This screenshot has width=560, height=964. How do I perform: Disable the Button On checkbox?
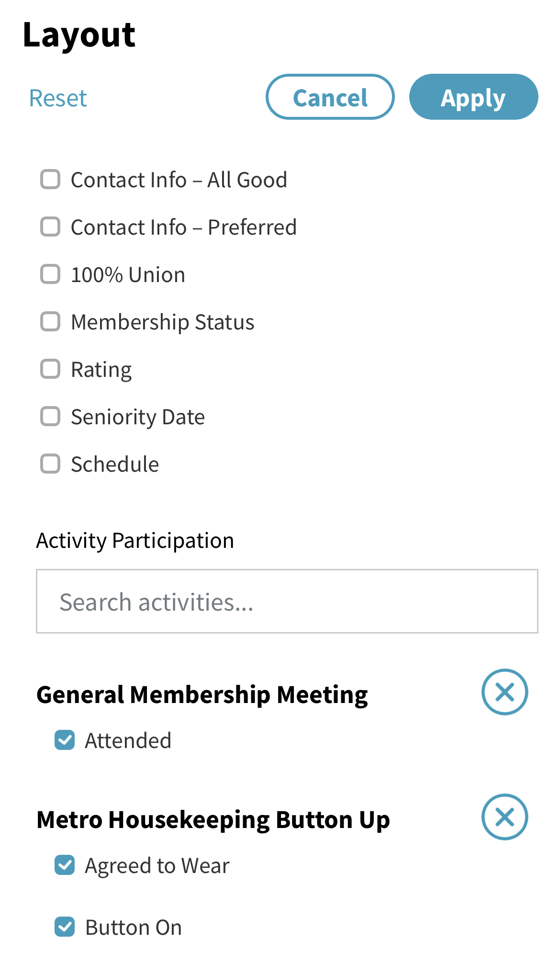pyautogui.click(x=65, y=927)
